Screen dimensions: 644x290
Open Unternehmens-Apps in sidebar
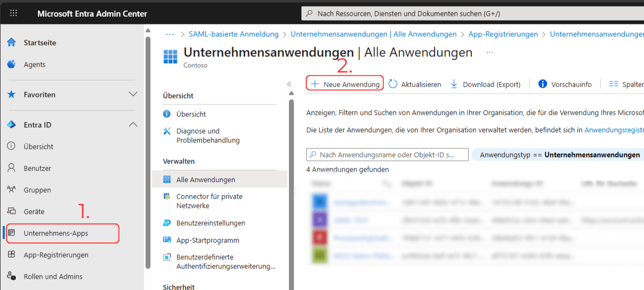pos(56,233)
